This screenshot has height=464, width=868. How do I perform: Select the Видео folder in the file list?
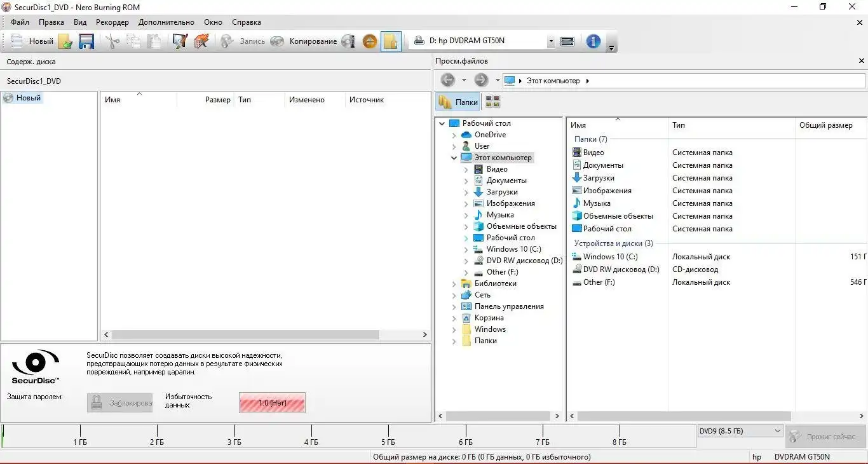click(593, 153)
